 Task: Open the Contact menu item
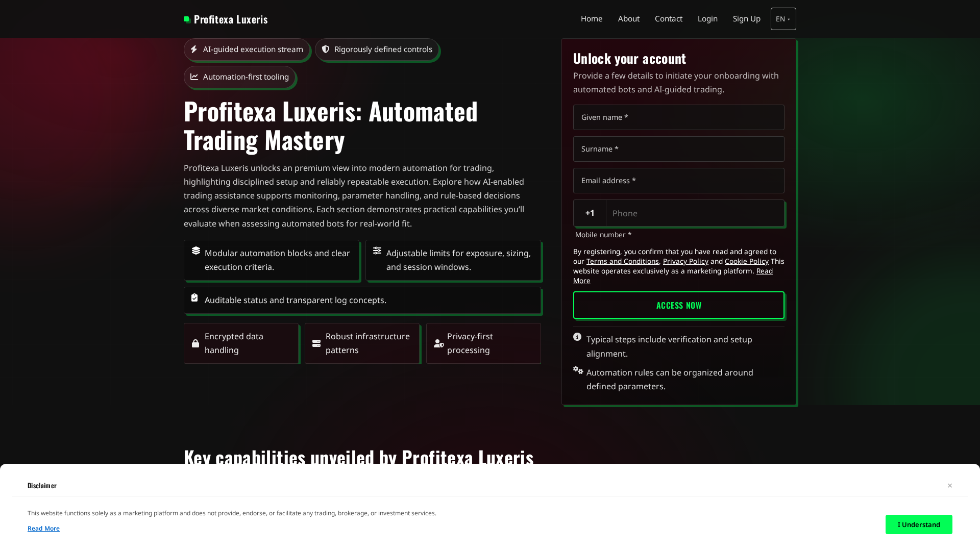click(668, 19)
